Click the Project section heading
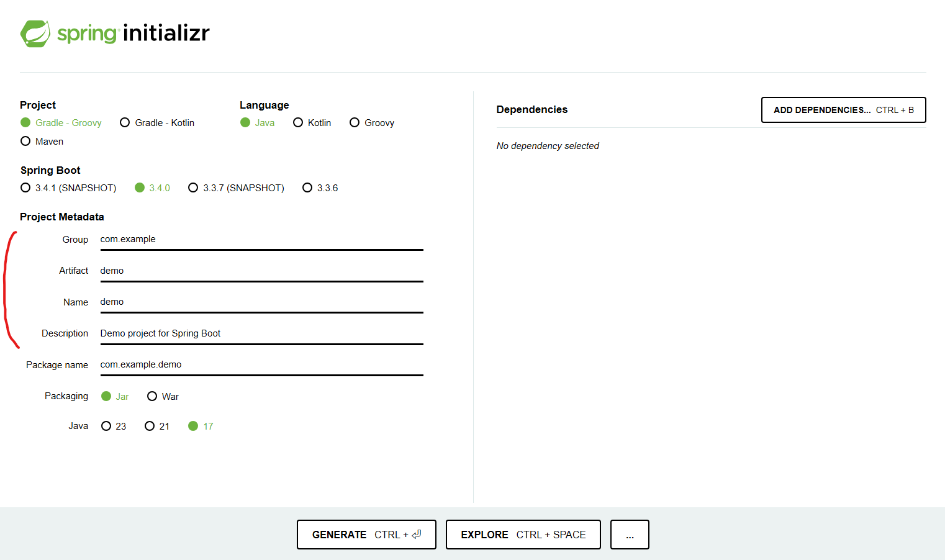 38,106
